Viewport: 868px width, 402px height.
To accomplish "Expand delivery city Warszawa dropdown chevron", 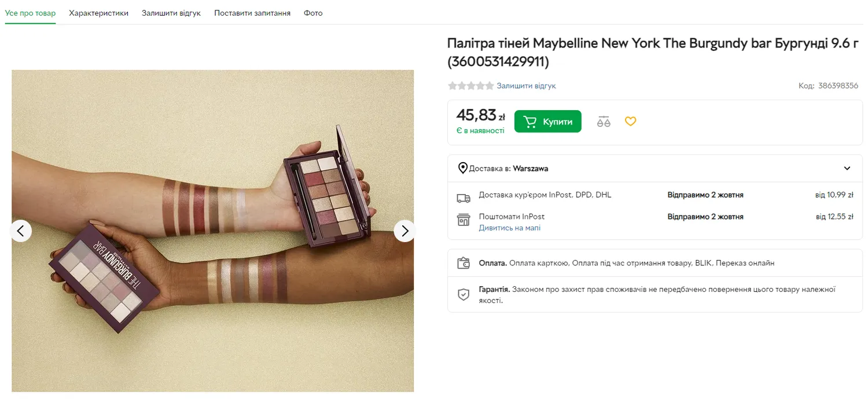I will click(x=847, y=169).
